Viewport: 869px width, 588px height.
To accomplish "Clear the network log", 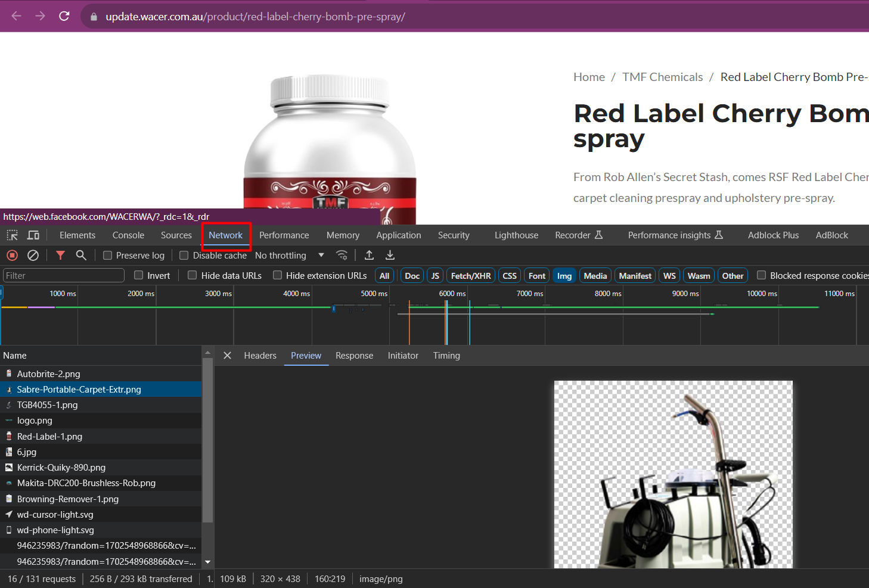I will [x=33, y=255].
